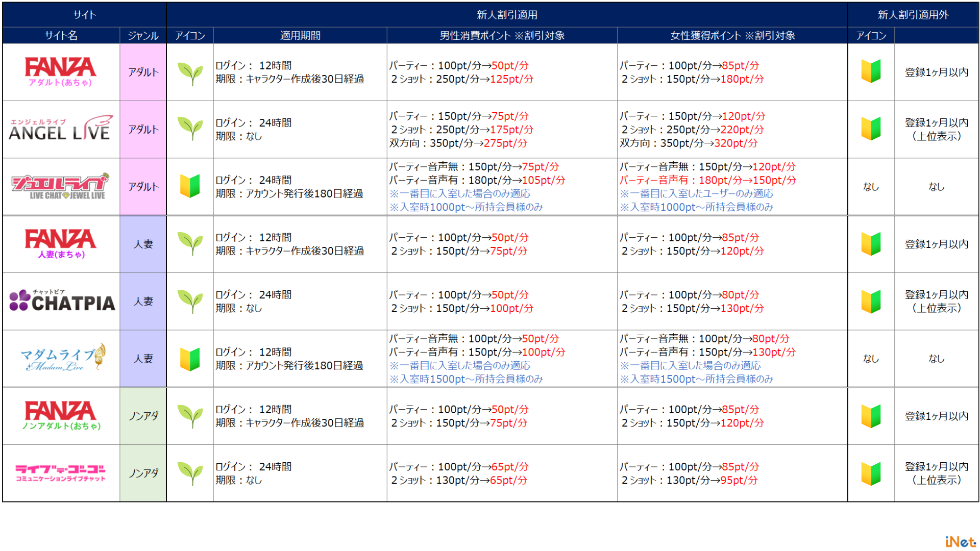
Task: Click 双方向：350pt/分→320pt/分 text
Action: click(689, 143)
